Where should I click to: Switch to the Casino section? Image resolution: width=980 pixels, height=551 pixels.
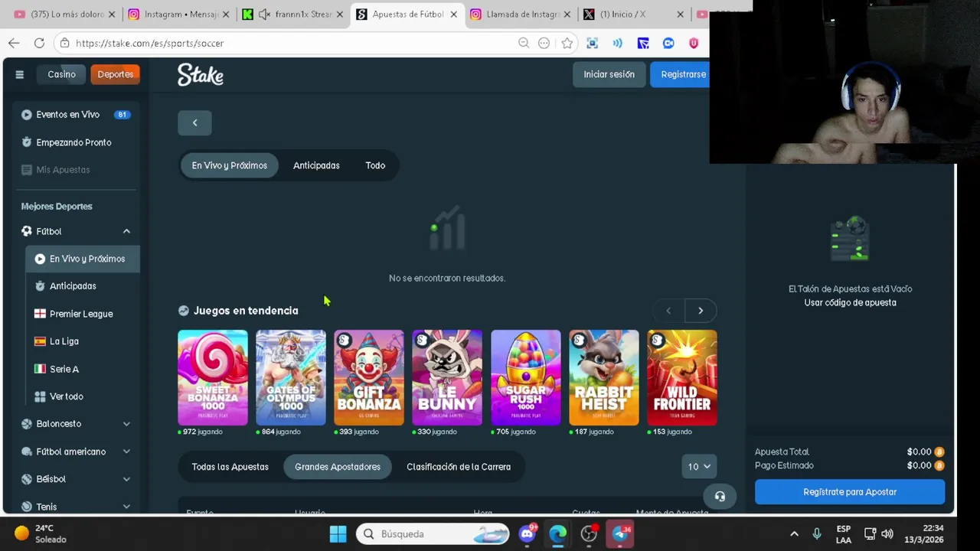61,74
